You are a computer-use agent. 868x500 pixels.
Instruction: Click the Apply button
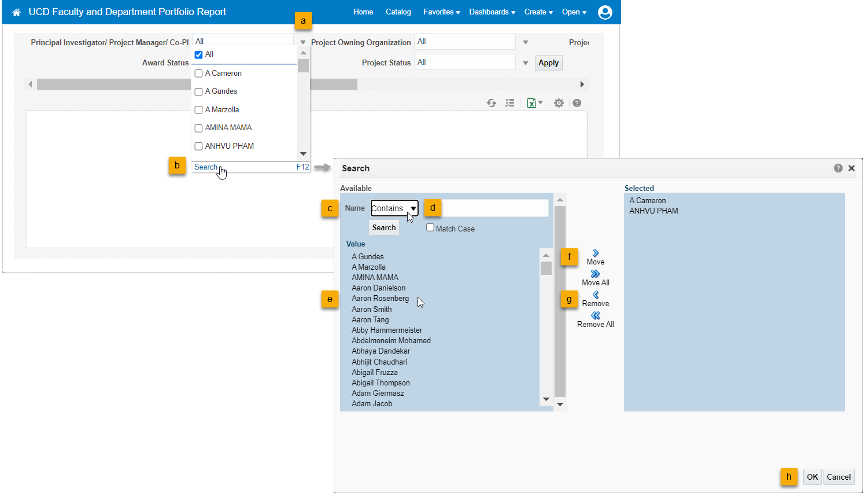tap(548, 63)
